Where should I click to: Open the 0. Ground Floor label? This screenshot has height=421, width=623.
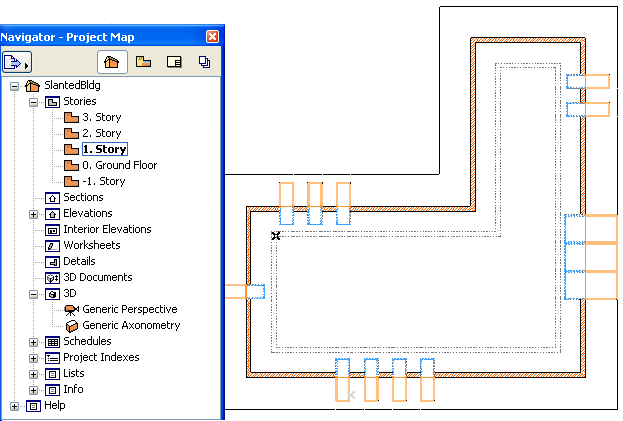(120, 165)
